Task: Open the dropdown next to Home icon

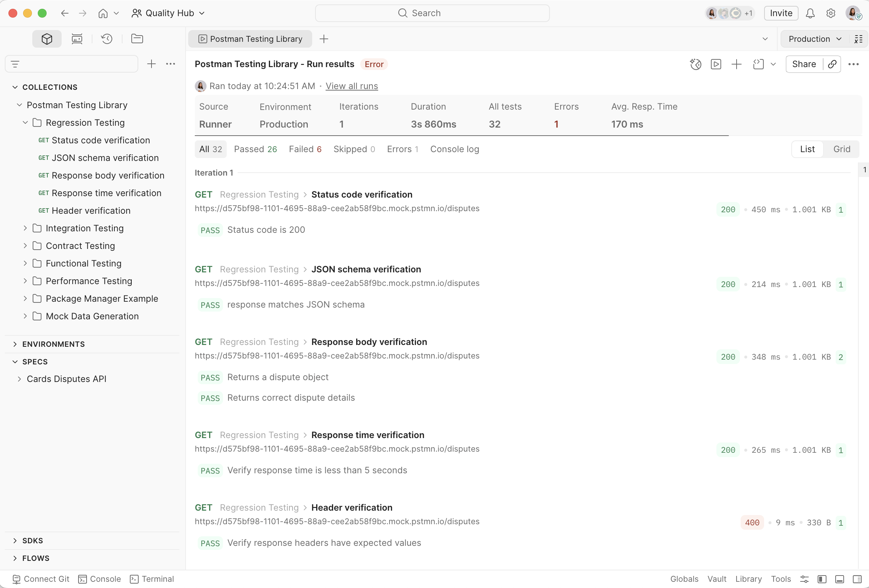Action: [x=116, y=14]
